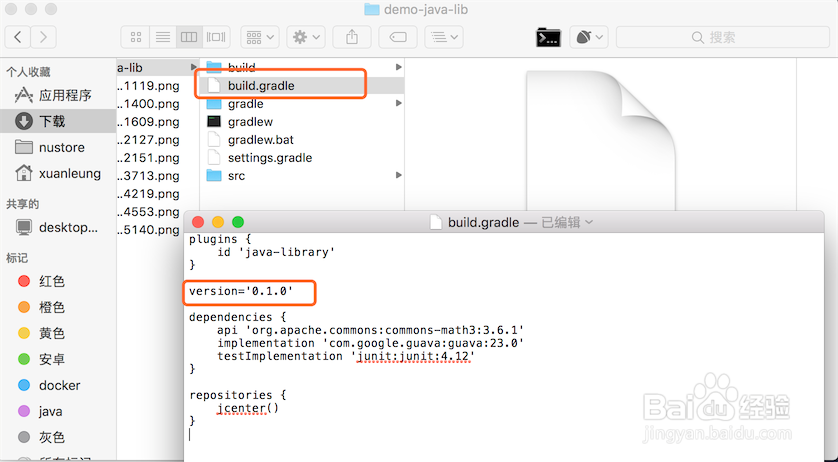838x462 pixels.
Task: Click the 'java-library' plugin id line
Action: [276, 252]
